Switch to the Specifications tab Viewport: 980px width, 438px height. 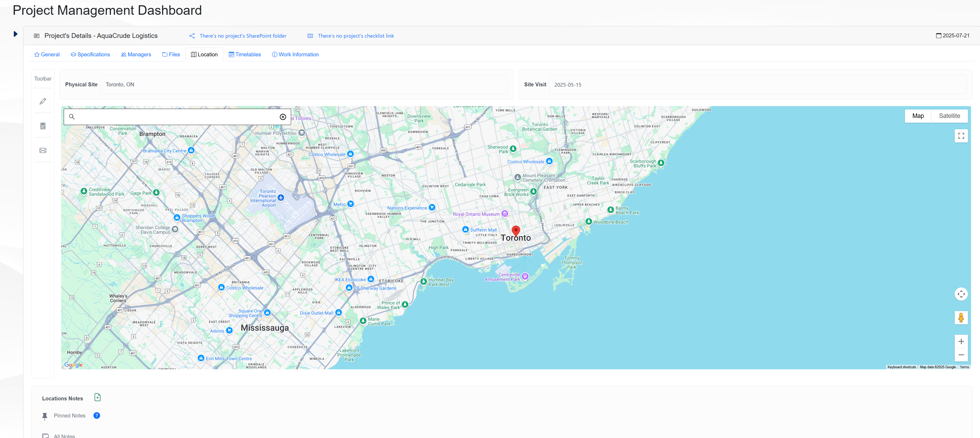pyautogui.click(x=90, y=54)
